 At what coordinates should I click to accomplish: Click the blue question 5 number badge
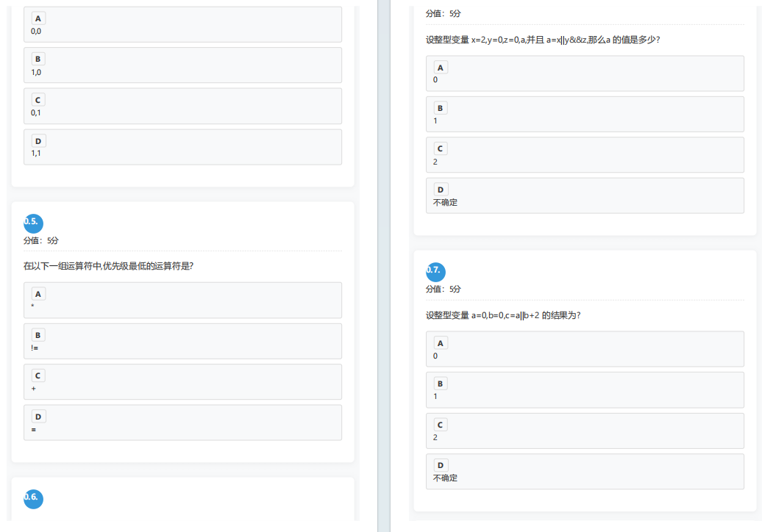click(x=33, y=223)
